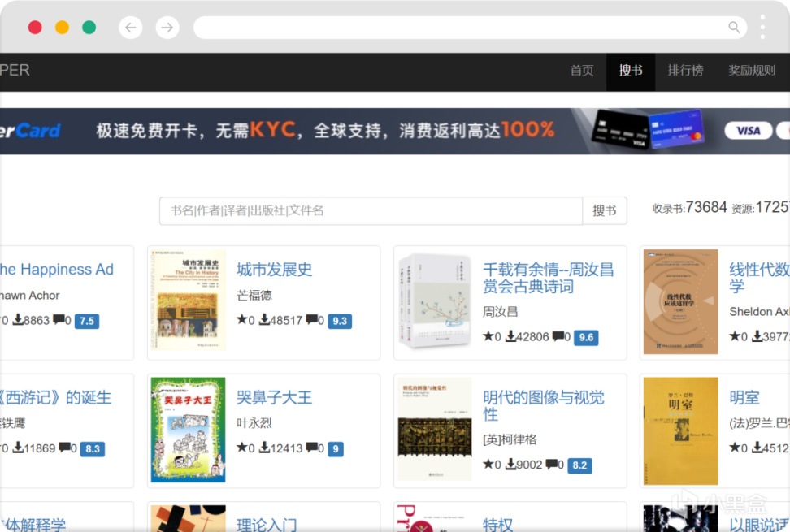This screenshot has height=532, width=790.
Task: Click the download icon beside 48517
Action: tap(264, 319)
